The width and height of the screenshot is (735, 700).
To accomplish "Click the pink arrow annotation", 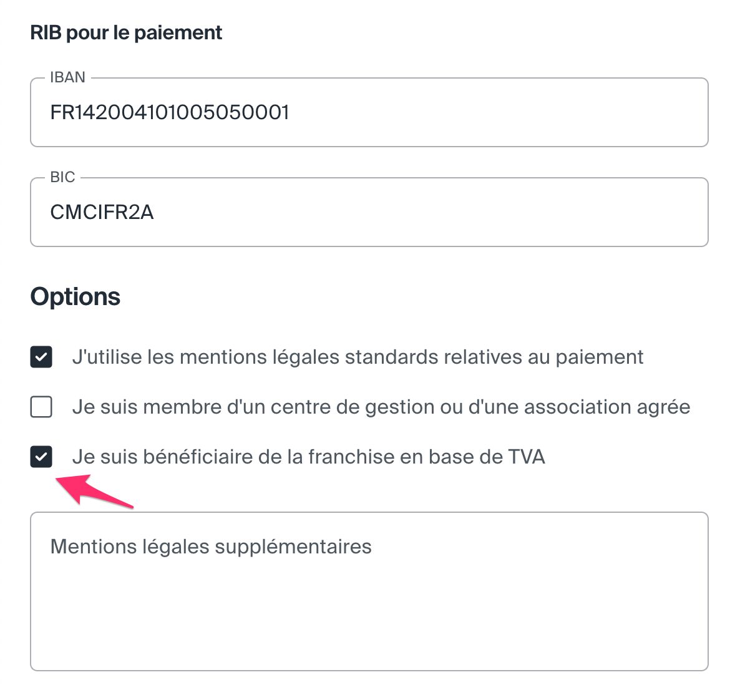I will coord(94,490).
